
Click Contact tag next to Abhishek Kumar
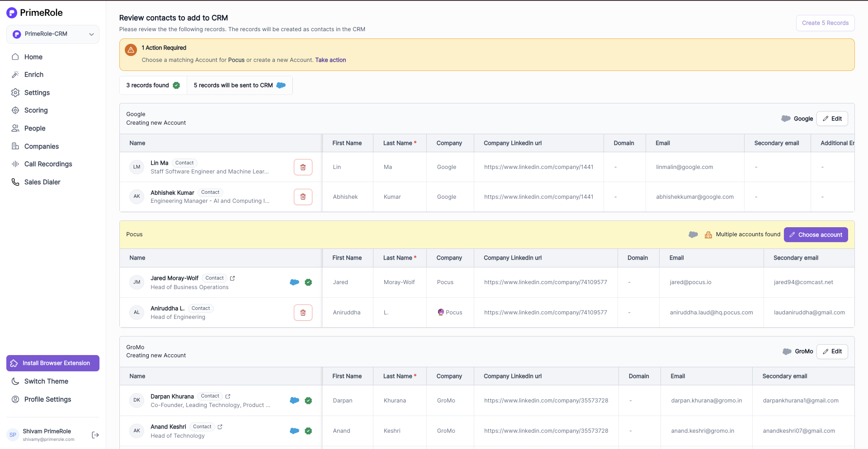tap(210, 192)
